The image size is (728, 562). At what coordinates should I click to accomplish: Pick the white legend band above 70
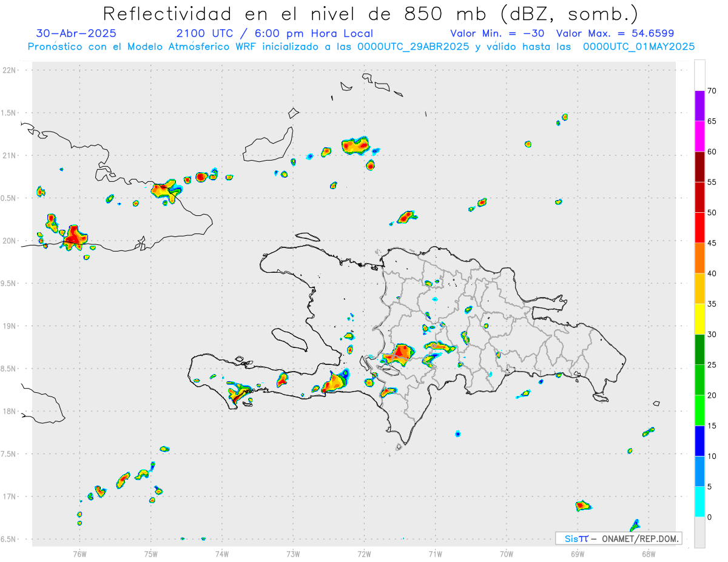699,76
